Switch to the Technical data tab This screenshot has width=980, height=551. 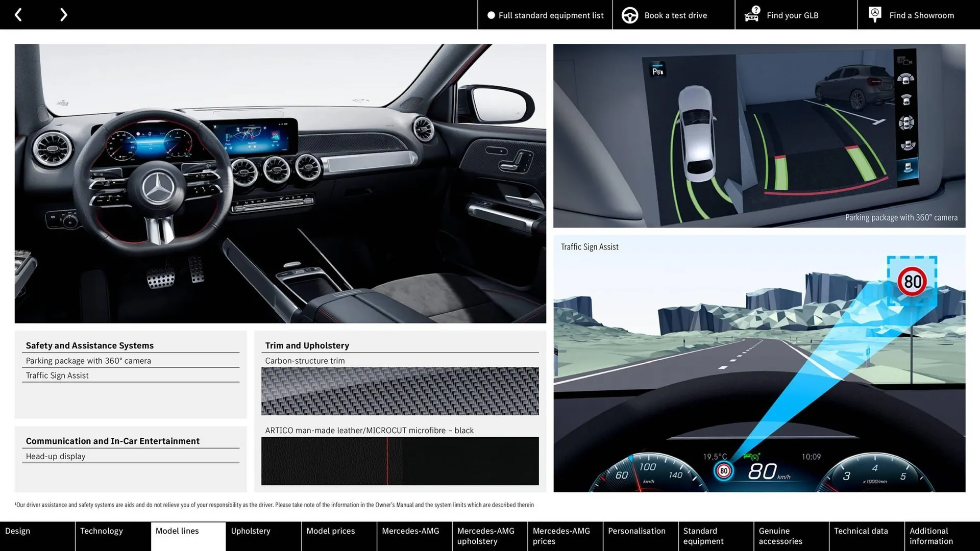tap(860, 531)
